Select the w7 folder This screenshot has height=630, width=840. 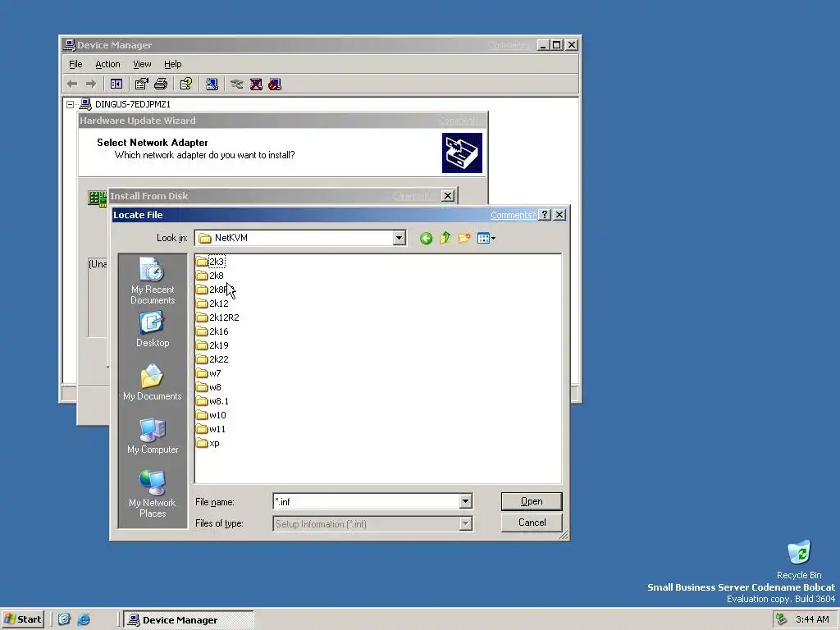208,373
